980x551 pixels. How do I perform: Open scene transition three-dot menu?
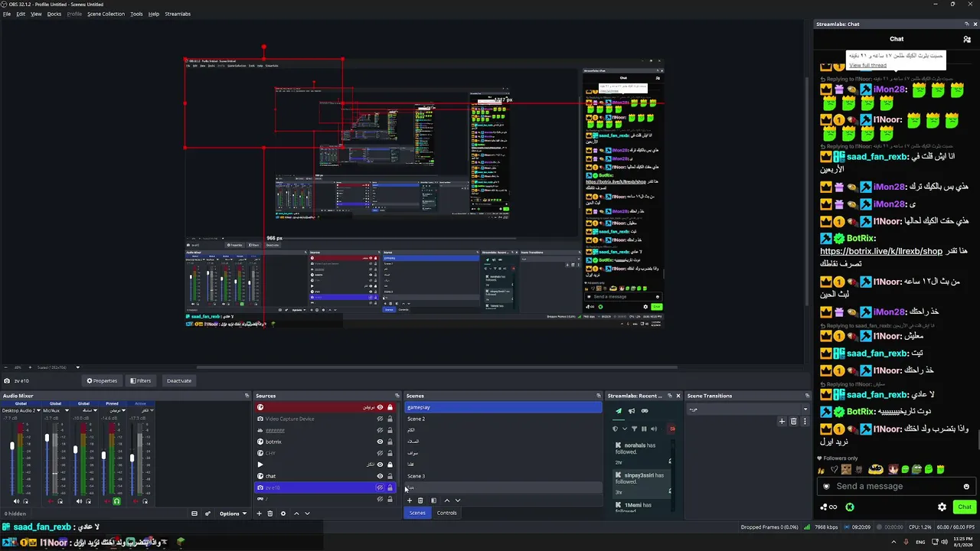[804, 421]
